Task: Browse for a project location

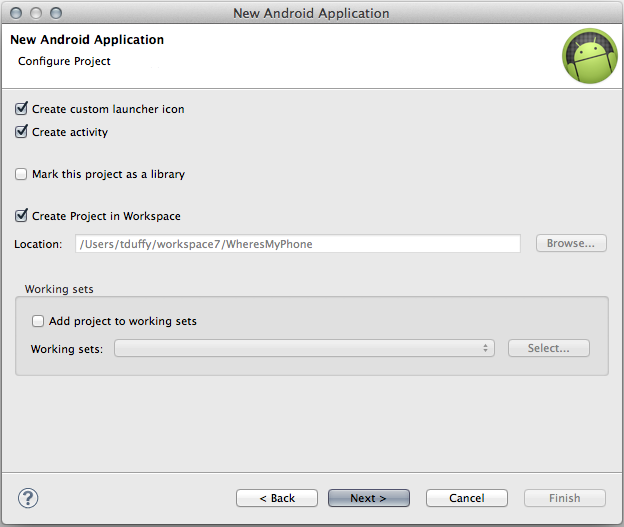Action: coord(571,243)
